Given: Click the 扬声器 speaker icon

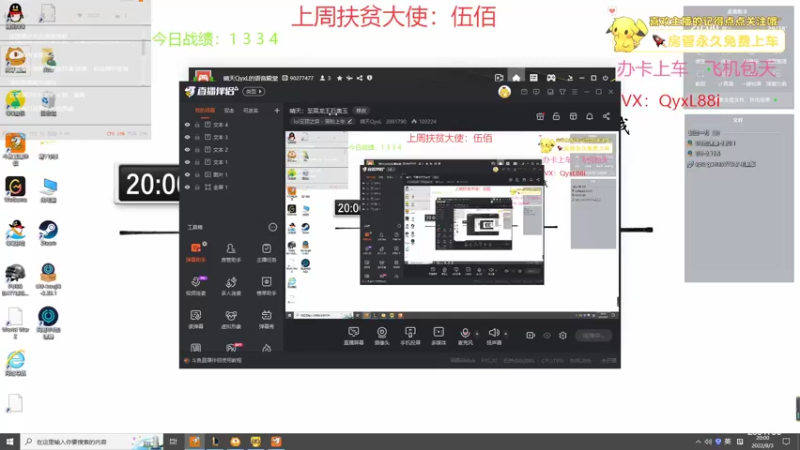Looking at the screenshot, I should (493, 333).
